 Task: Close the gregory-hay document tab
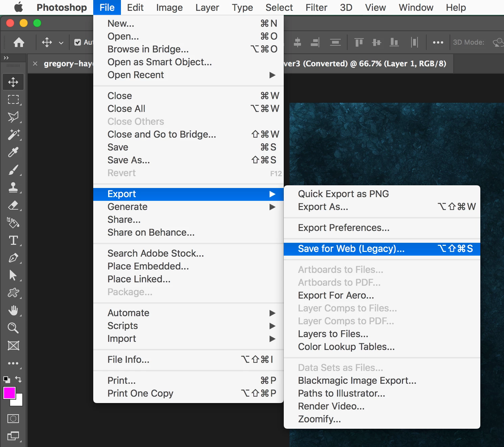pyautogui.click(x=35, y=64)
